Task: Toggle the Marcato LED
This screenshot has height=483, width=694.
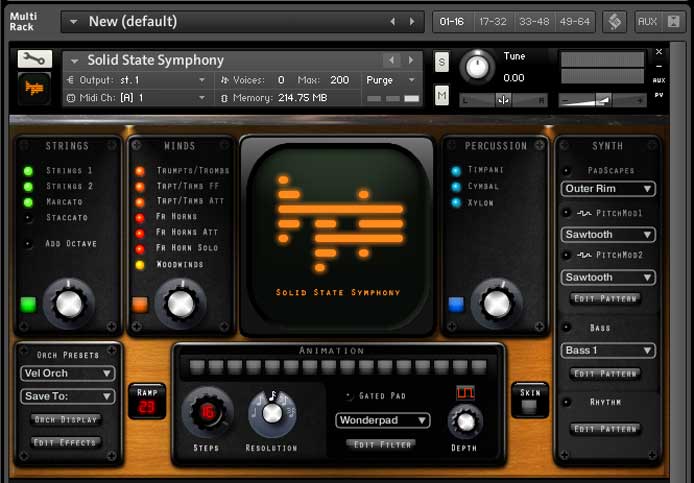Action: pos(28,203)
